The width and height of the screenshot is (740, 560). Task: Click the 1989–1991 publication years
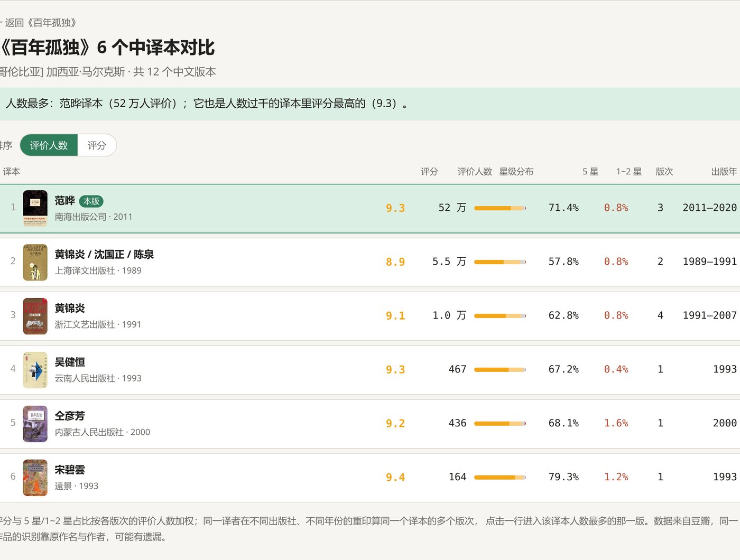click(710, 262)
